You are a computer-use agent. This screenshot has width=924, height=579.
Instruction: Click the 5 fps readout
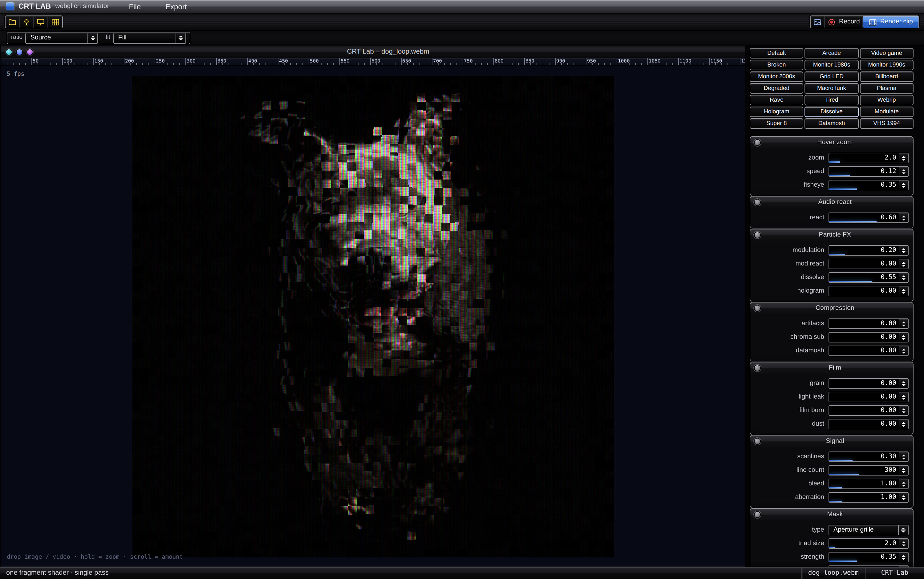tap(15, 74)
